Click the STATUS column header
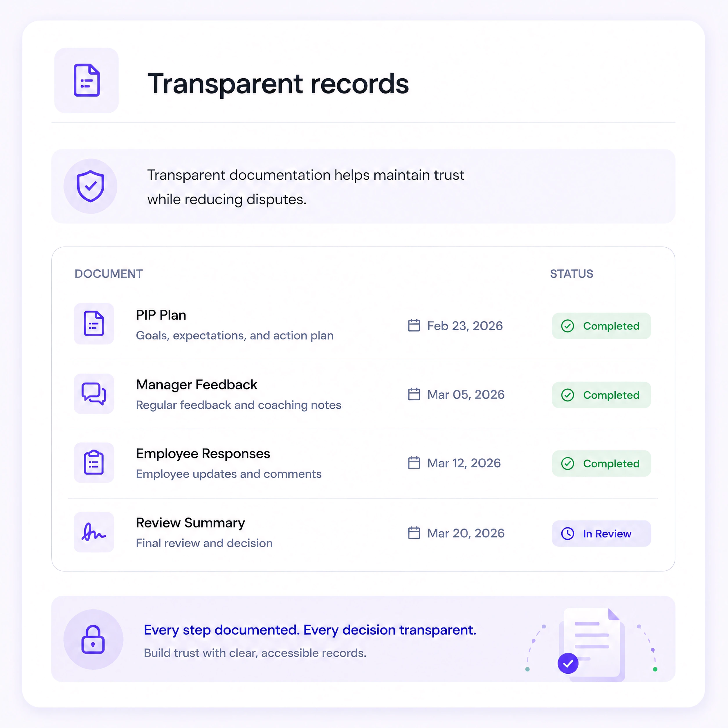 (572, 273)
